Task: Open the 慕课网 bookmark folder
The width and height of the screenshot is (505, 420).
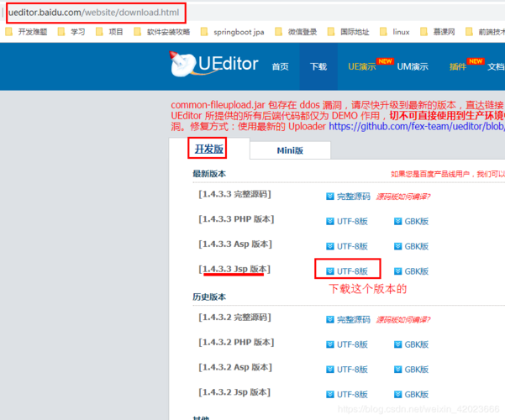Action: pyautogui.click(x=438, y=32)
